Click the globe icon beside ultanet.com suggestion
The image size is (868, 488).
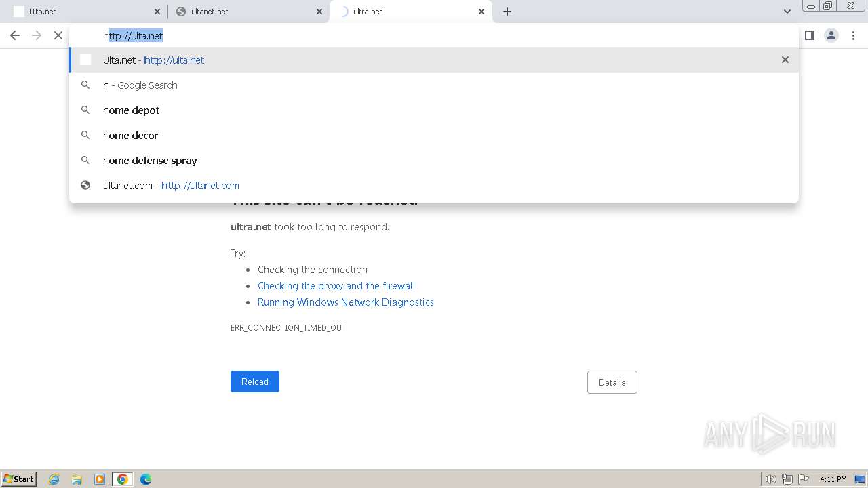tap(85, 185)
